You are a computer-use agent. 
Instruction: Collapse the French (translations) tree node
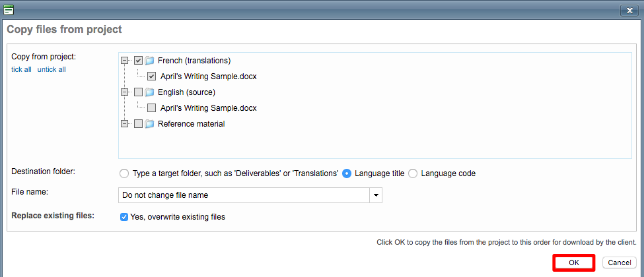pos(125,61)
